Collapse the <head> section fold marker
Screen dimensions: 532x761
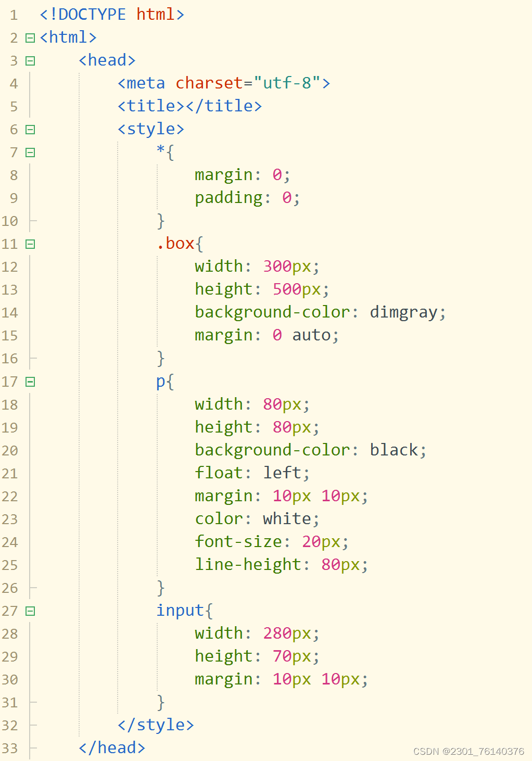point(30,60)
